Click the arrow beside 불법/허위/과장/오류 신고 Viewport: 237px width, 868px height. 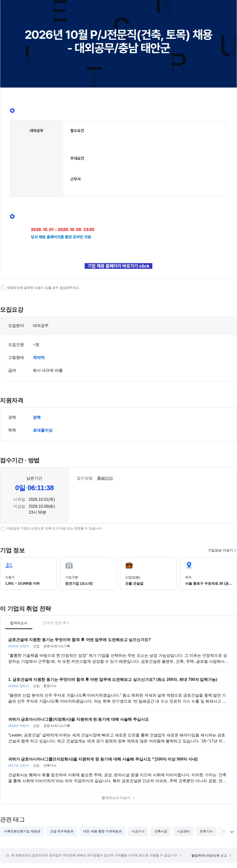pos(230,855)
